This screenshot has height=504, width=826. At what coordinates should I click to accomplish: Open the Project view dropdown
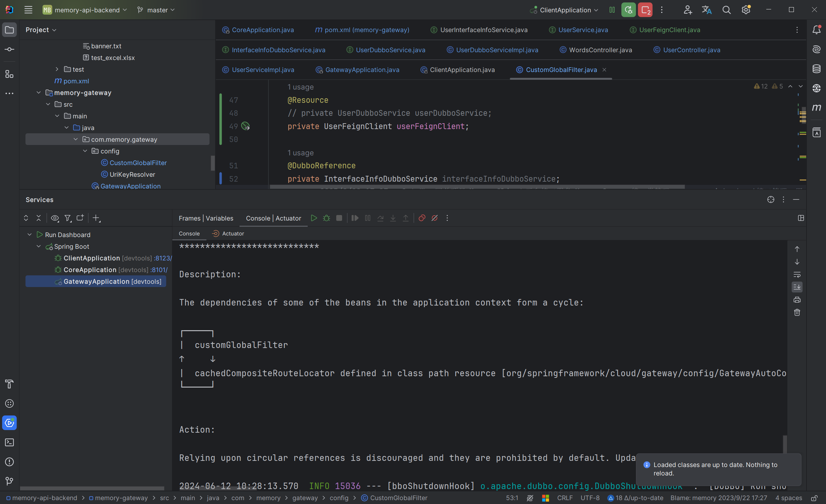pos(41,30)
